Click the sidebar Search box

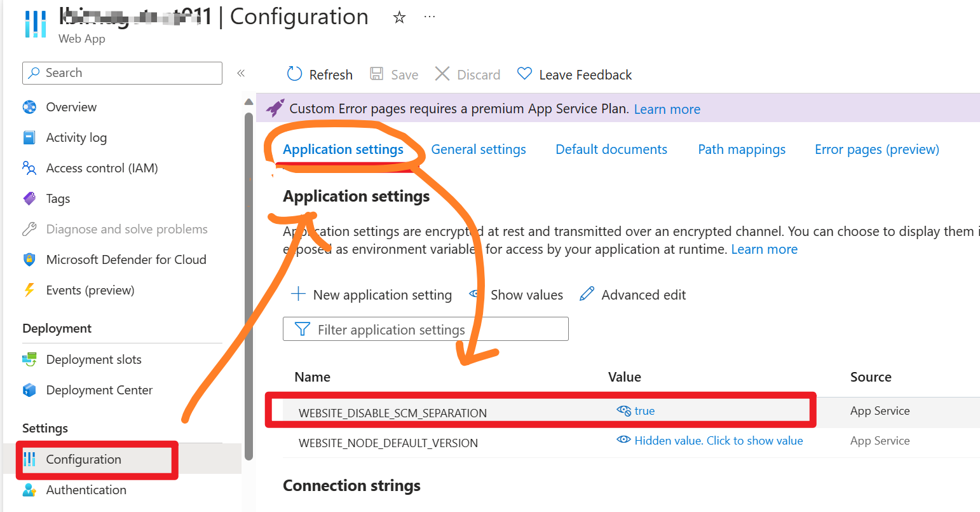pyautogui.click(x=122, y=73)
